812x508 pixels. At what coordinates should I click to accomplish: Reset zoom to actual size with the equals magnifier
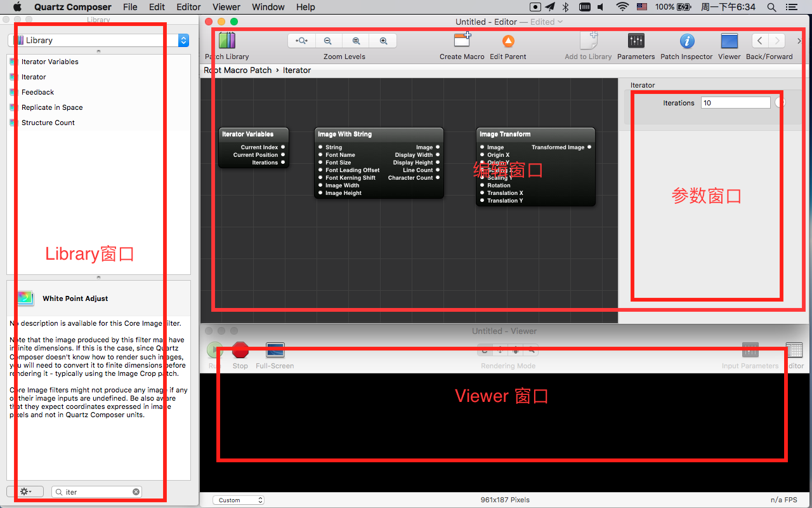point(356,41)
